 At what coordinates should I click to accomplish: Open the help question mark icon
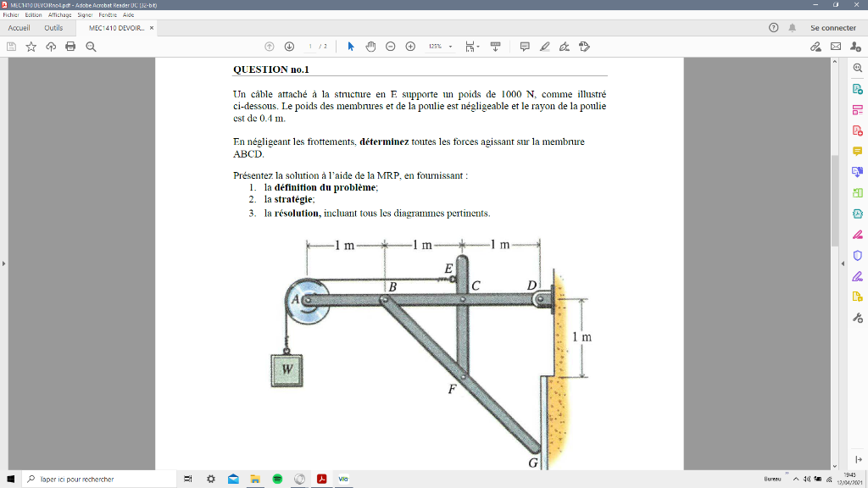[773, 28]
